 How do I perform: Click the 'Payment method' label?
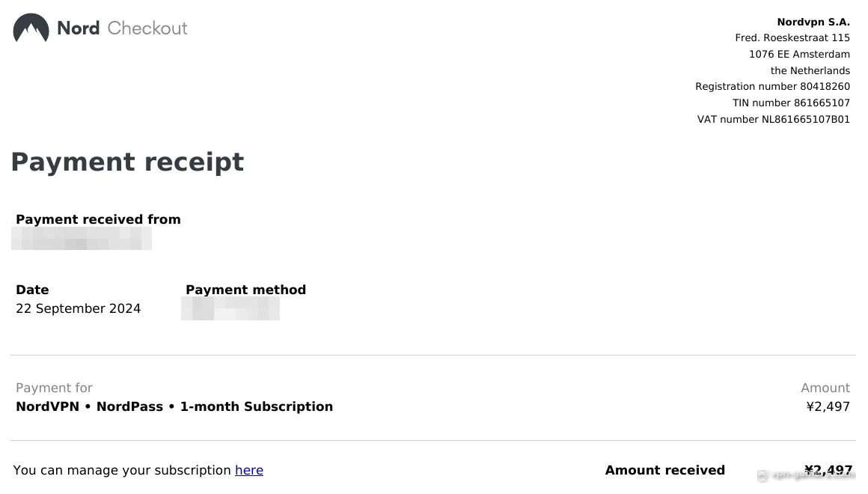pyautogui.click(x=245, y=290)
